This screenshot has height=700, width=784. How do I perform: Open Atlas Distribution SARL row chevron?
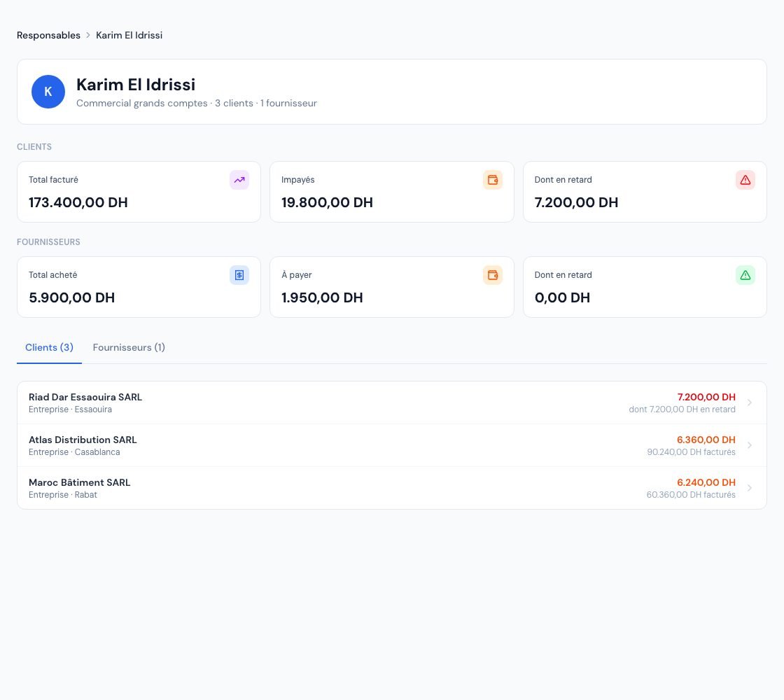(x=749, y=445)
